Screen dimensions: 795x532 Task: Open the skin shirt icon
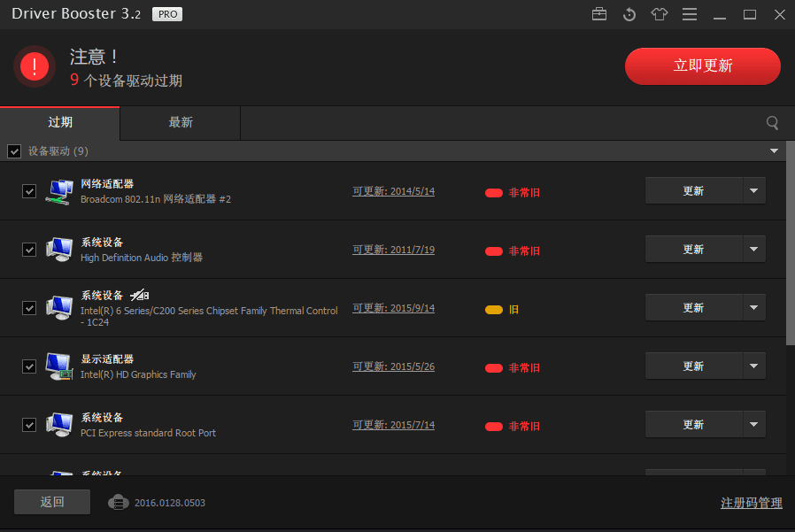[x=660, y=14]
